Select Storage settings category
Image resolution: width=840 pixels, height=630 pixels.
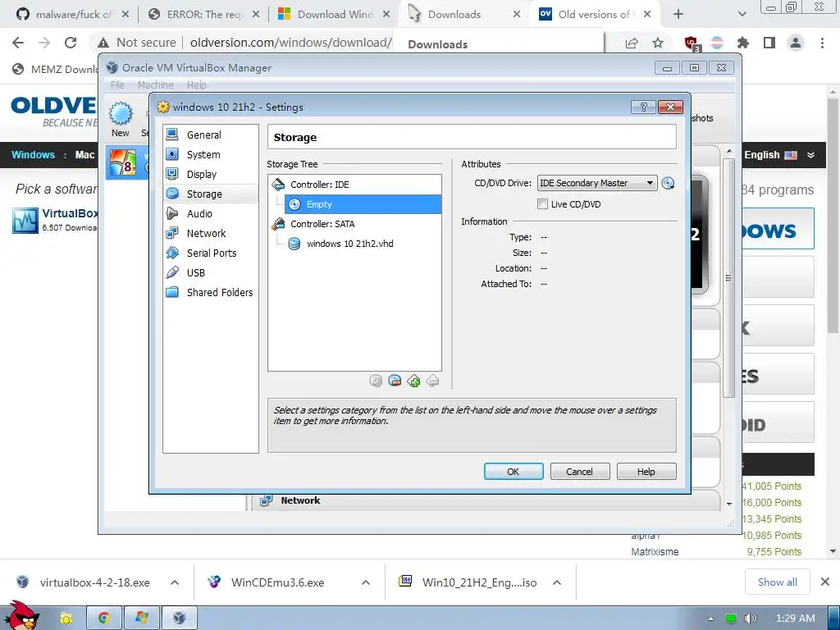[211, 194]
